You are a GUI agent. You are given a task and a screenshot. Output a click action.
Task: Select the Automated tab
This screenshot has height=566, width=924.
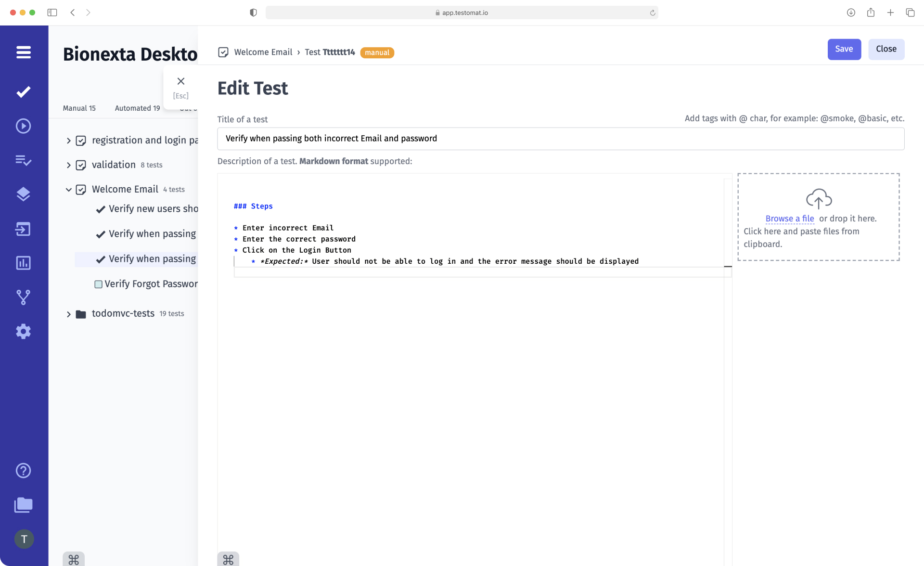coord(137,108)
